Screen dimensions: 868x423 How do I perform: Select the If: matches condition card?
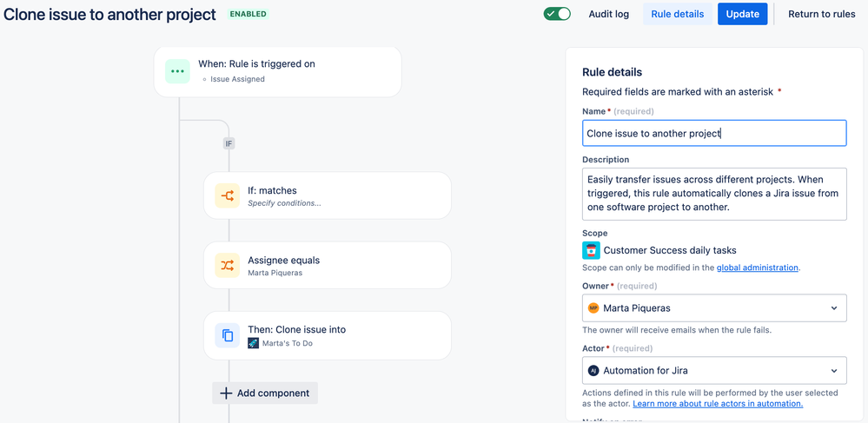328,195
